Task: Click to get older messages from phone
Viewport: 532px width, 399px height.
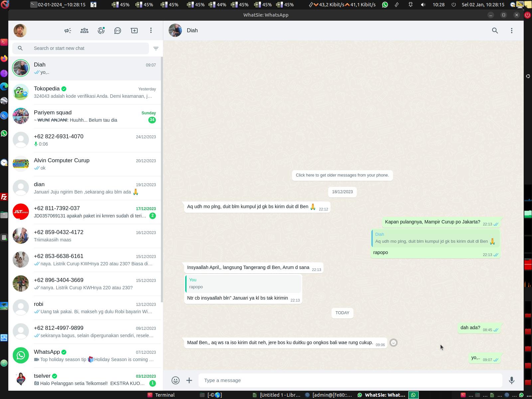Action: click(x=342, y=175)
